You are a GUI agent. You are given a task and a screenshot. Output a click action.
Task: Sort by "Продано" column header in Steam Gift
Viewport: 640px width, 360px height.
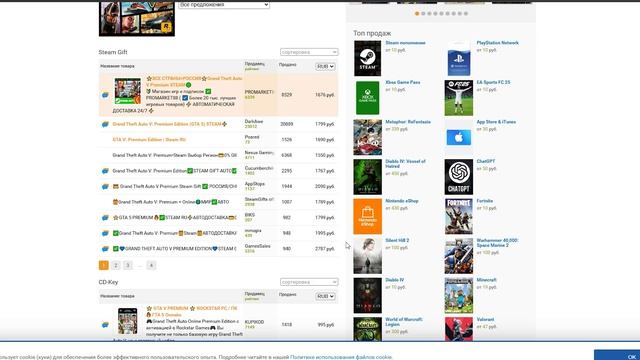pos(287,64)
